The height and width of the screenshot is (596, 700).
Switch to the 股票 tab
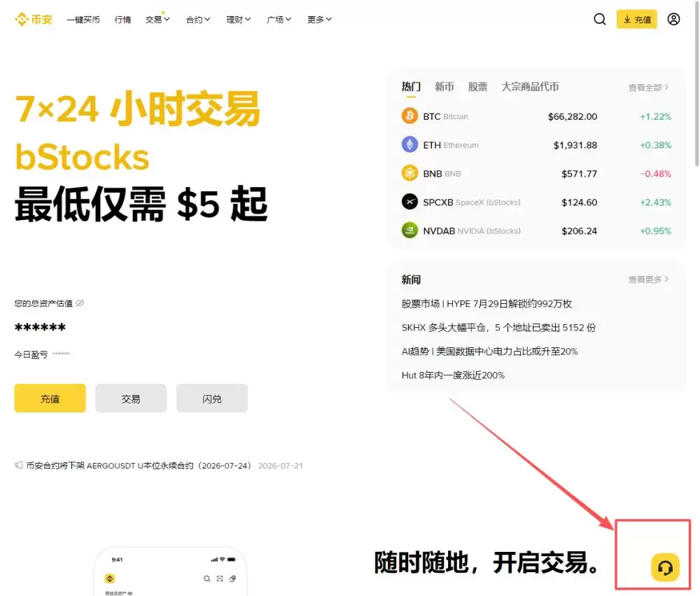pyautogui.click(x=477, y=87)
